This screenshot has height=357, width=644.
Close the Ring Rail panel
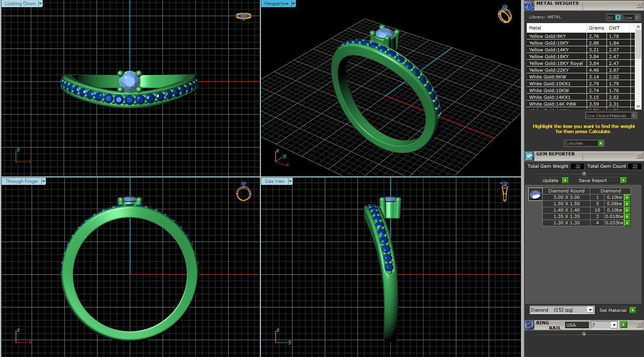(639, 325)
